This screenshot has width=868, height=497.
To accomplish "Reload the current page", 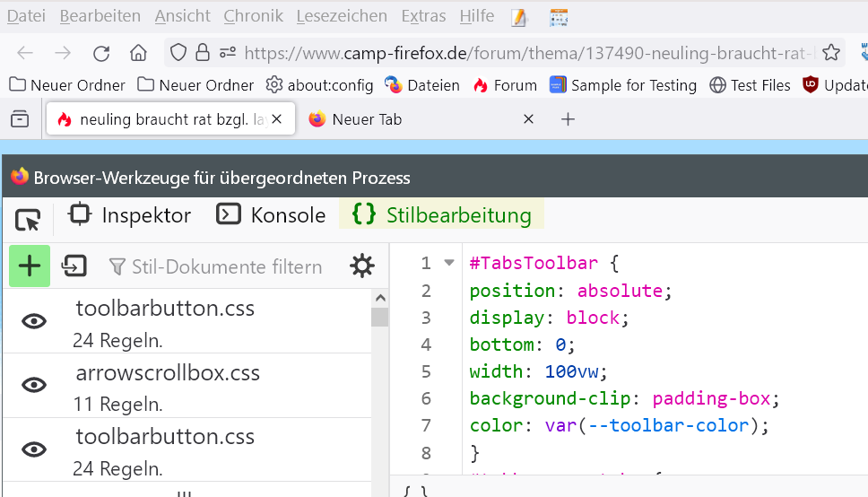I will tap(101, 53).
